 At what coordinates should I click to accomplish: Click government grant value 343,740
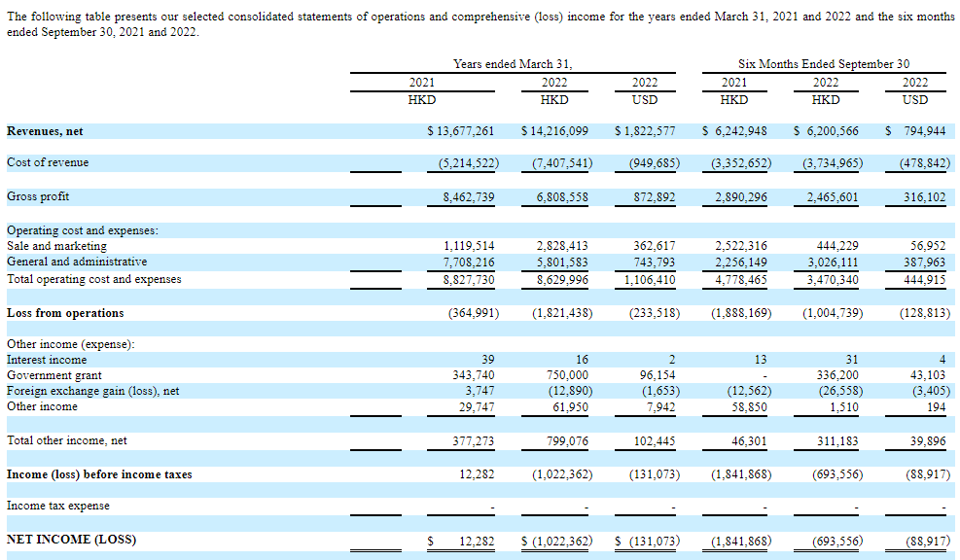(474, 375)
